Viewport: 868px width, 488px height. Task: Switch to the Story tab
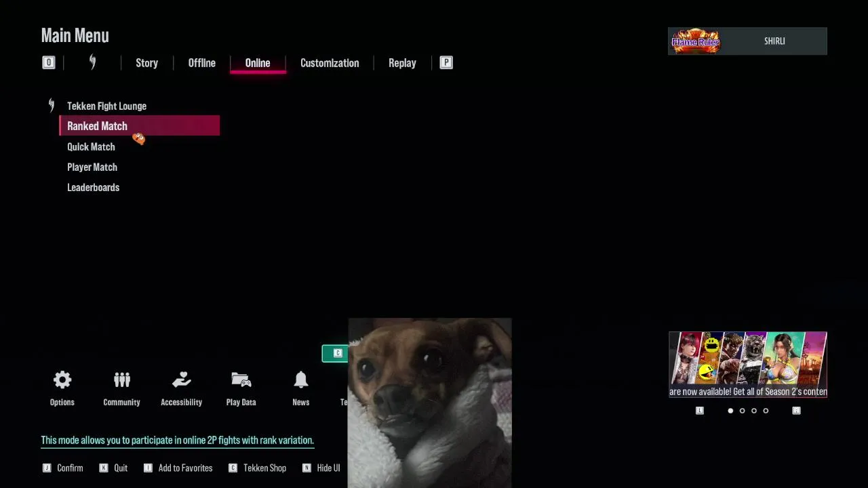tap(146, 63)
